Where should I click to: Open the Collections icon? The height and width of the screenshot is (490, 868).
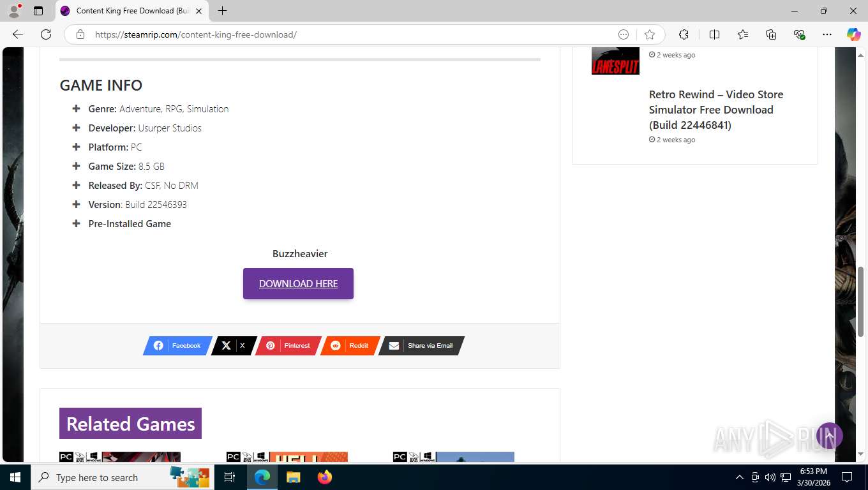[771, 34]
